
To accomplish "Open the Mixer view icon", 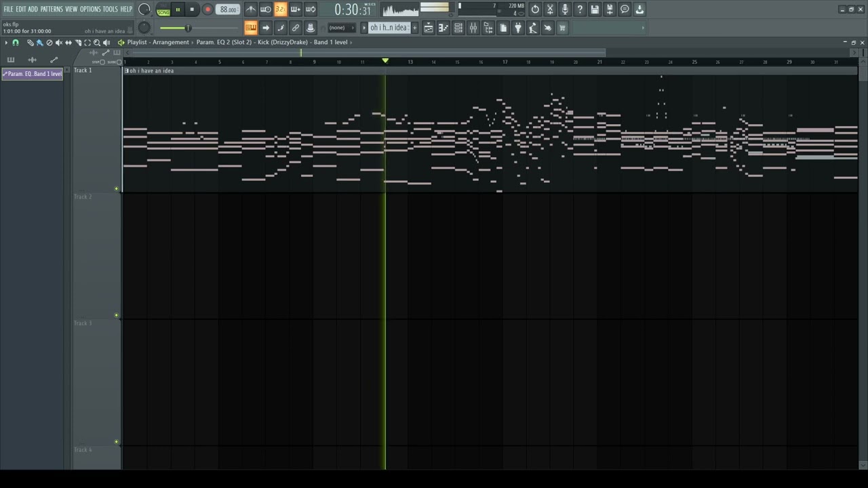I will point(473,28).
